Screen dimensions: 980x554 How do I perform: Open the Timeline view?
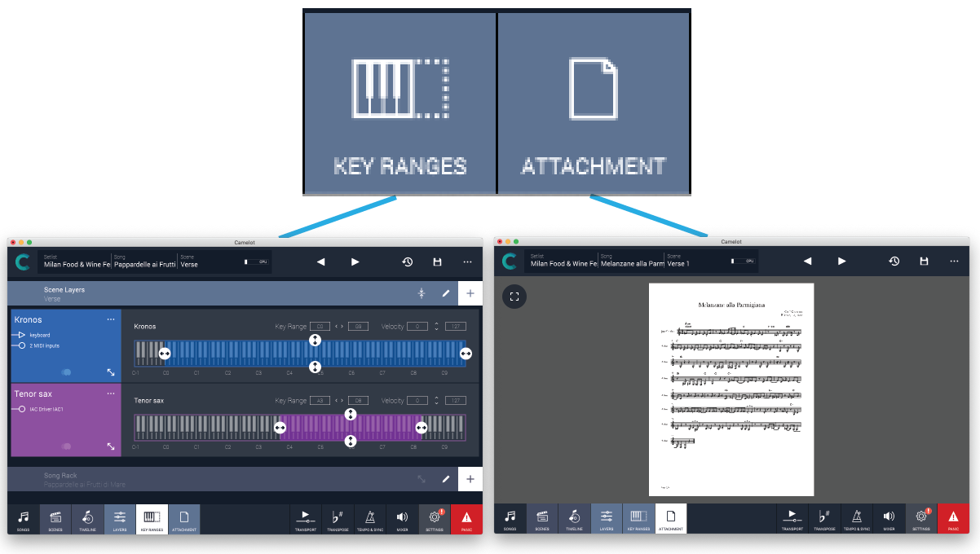pos(87,519)
